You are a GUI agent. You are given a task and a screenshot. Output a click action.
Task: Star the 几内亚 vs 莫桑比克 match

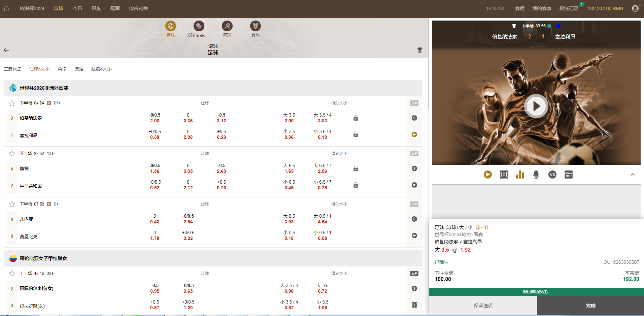[12, 204]
